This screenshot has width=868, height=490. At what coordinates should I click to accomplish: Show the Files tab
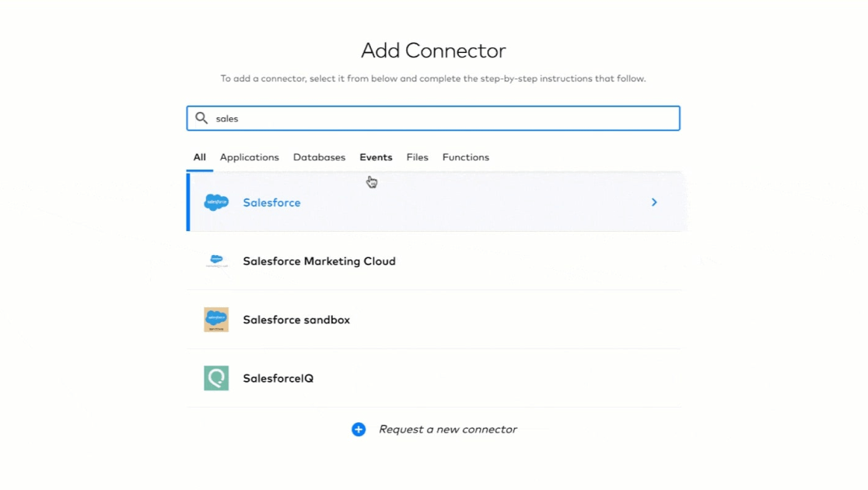417,157
